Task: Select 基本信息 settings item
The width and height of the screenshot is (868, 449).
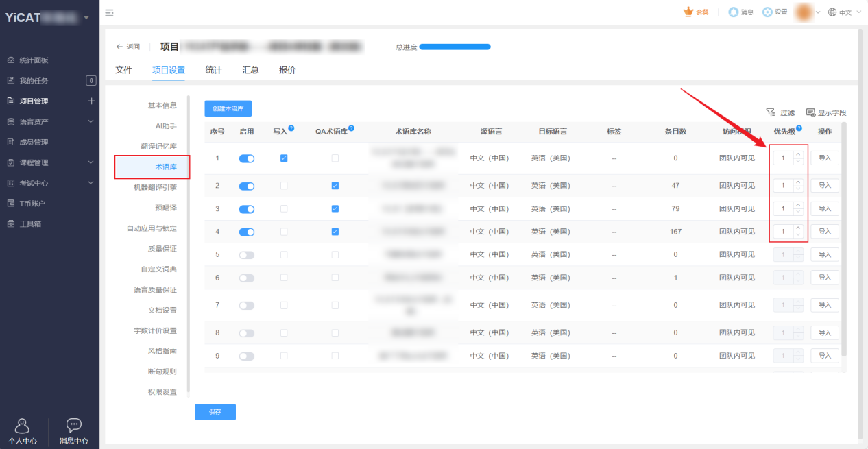Action: 162,106
